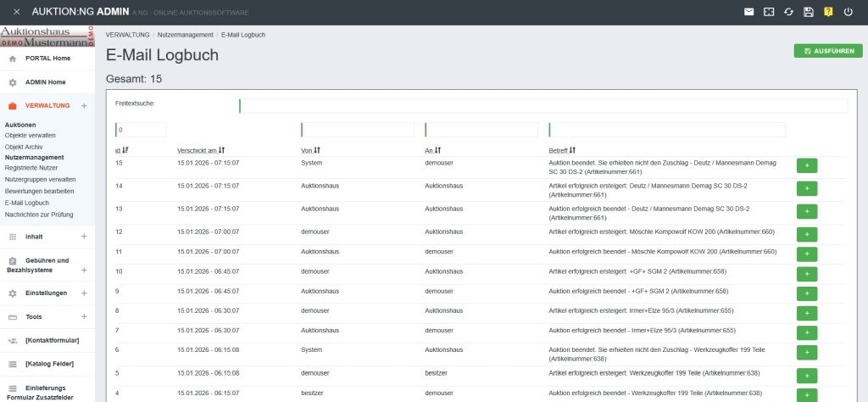Open Nutzergruppen verwalten link
Screen dimensions: 868x402
(x=40, y=180)
